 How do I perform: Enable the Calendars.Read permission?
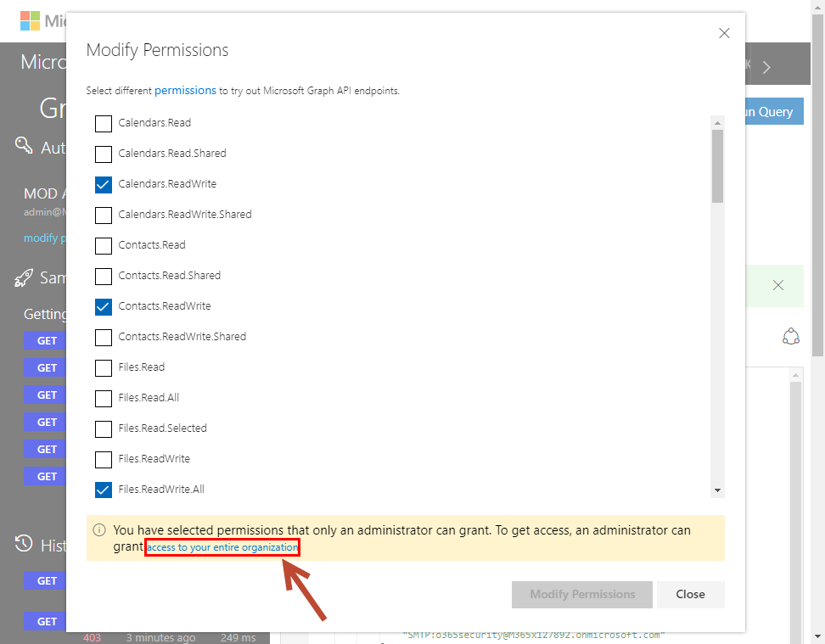click(x=104, y=123)
